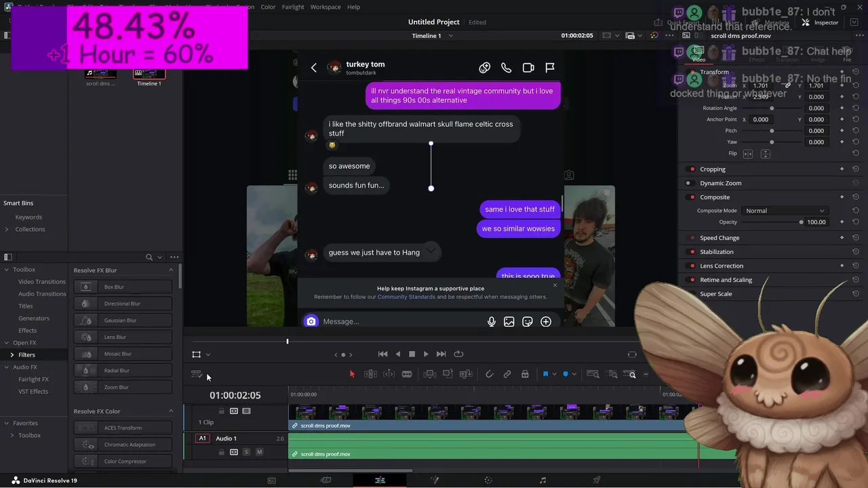Image resolution: width=868 pixels, height=488 pixels.
Task: Stop playback
Action: (x=412, y=354)
